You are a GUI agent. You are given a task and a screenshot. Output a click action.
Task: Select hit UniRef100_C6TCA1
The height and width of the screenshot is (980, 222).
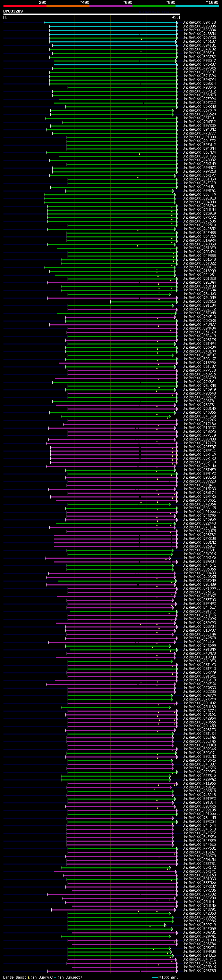tap(199, 118)
